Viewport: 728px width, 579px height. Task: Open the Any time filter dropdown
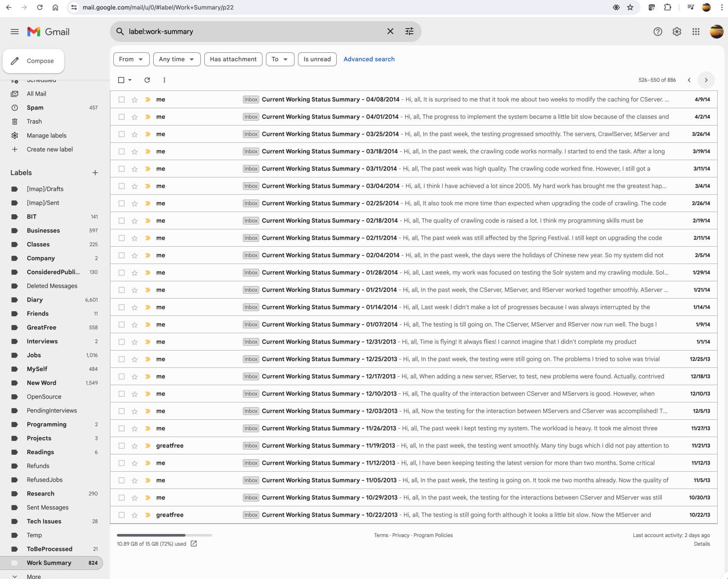pos(177,59)
